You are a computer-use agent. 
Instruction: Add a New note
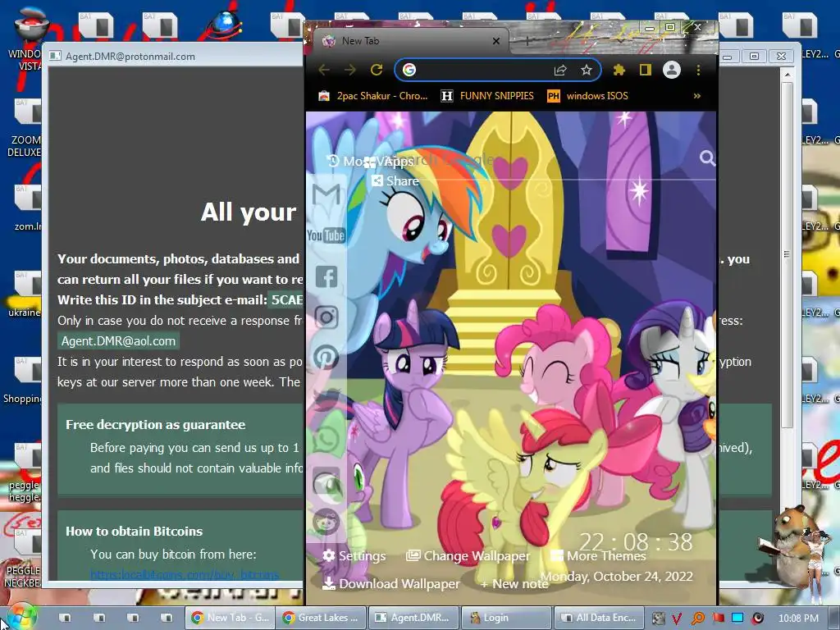pos(514,584)
